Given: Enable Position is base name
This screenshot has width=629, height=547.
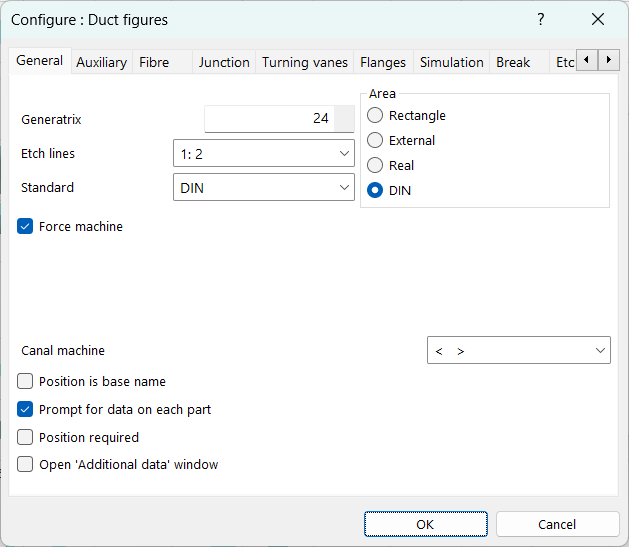Looking at the screenshot, I should click(x=26, y=381).
